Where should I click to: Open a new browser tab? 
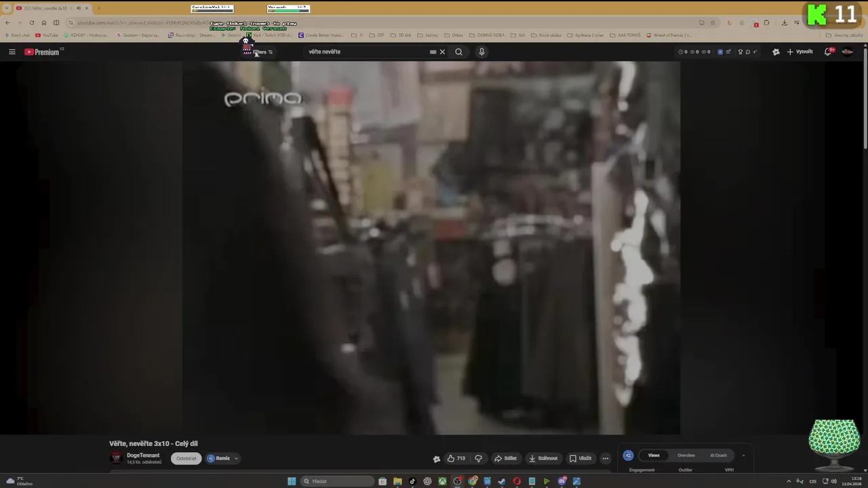tap(99, 8)
